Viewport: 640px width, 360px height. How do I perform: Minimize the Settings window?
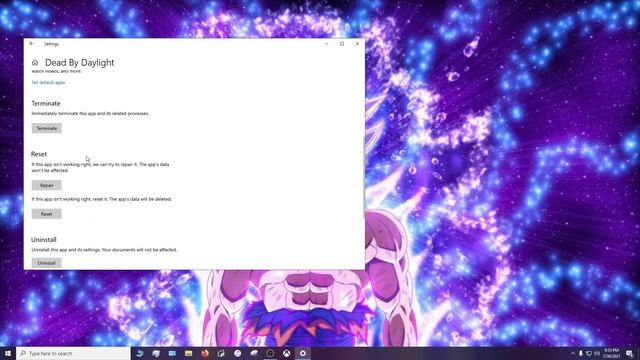tap(327, 44)
